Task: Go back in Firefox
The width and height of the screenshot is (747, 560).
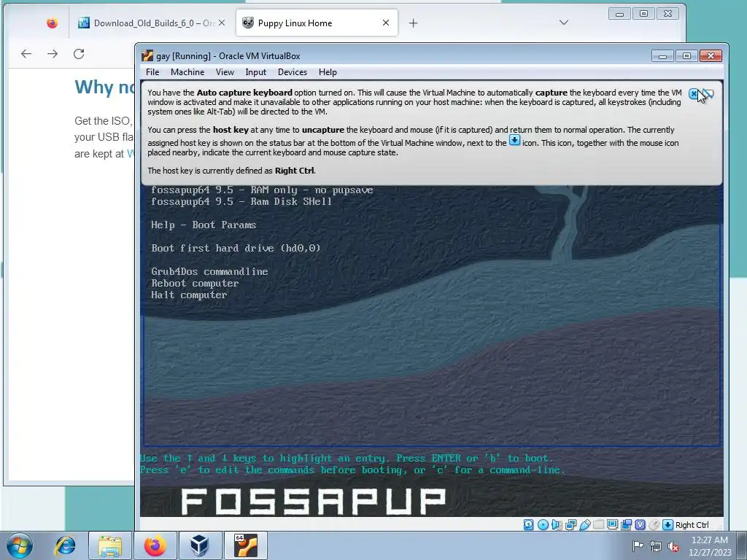Action: (26, 54)
